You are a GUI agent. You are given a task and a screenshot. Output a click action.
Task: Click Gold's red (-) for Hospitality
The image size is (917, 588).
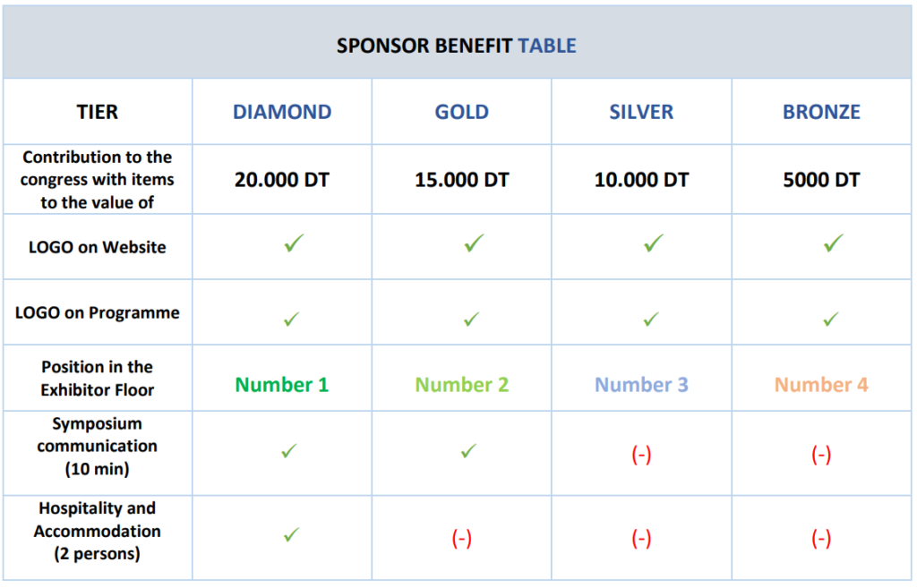462,538
